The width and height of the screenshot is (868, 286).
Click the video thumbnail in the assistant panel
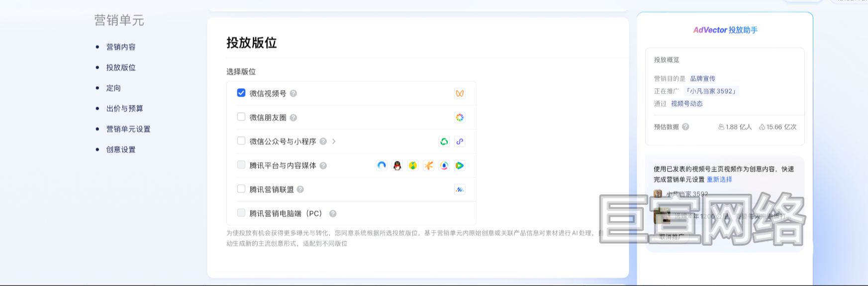[662, 216]
